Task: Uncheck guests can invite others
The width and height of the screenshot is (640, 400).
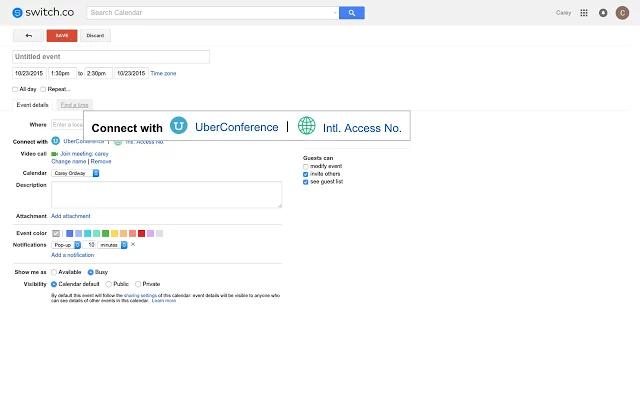Action: point(306,174)
